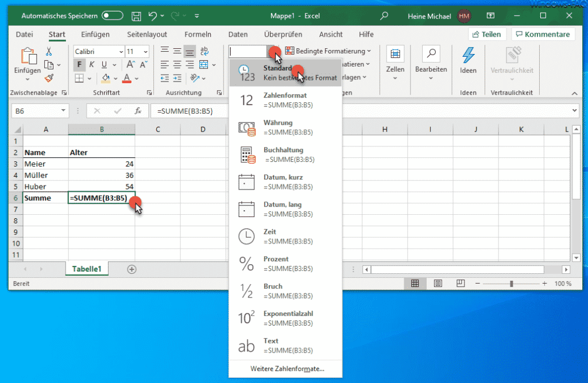Click the Einfügen clipboard icon
Viewport: 588px width, 383px height.
(28, 56)
